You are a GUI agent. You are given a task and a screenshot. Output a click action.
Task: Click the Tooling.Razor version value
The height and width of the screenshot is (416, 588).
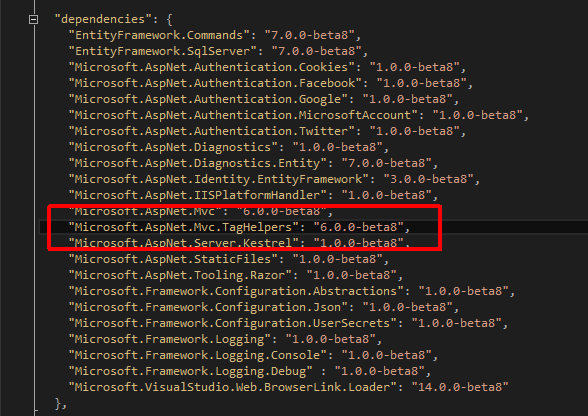point(351,275)
